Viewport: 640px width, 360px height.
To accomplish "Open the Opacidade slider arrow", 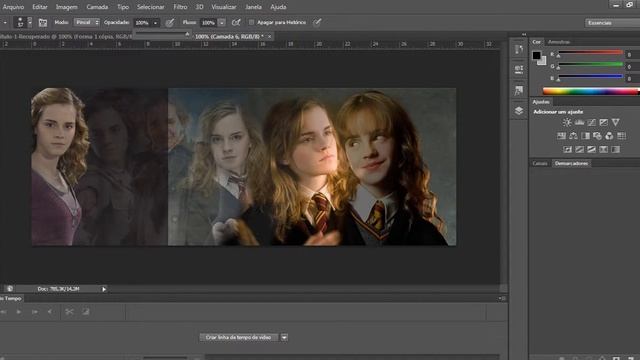I will click(x=156, y=23).
